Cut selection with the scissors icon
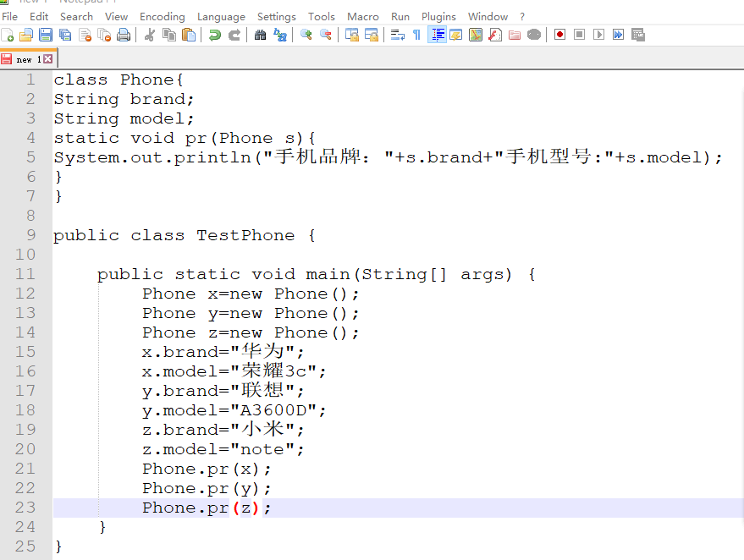This screenshot has height=560, width=744. (150, 35)
